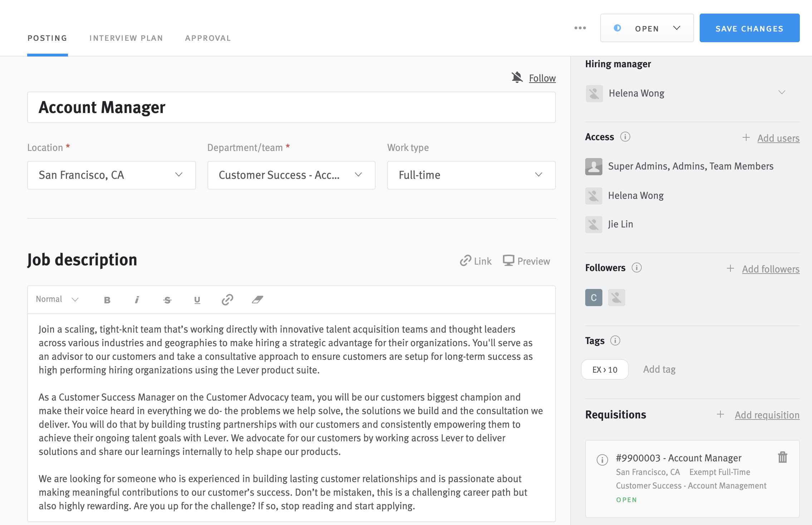
Task: Click the Add users link
Action: (778, 138)
